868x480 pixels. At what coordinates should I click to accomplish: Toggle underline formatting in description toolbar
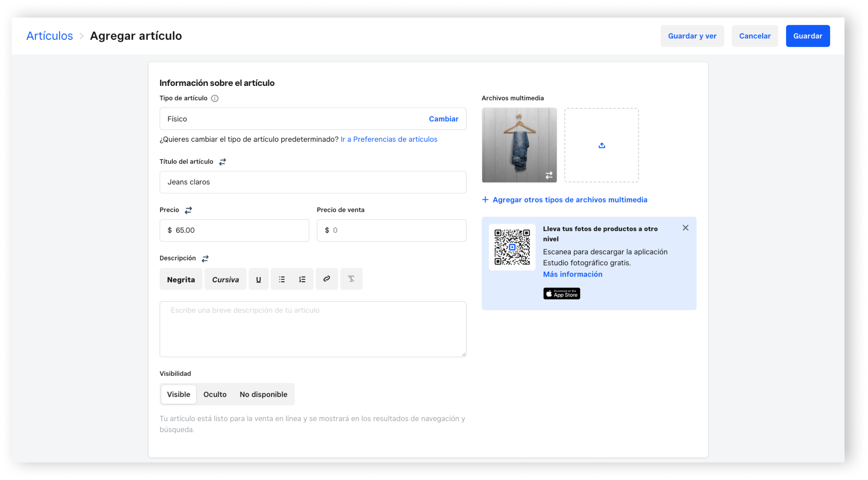click(259, 279)
